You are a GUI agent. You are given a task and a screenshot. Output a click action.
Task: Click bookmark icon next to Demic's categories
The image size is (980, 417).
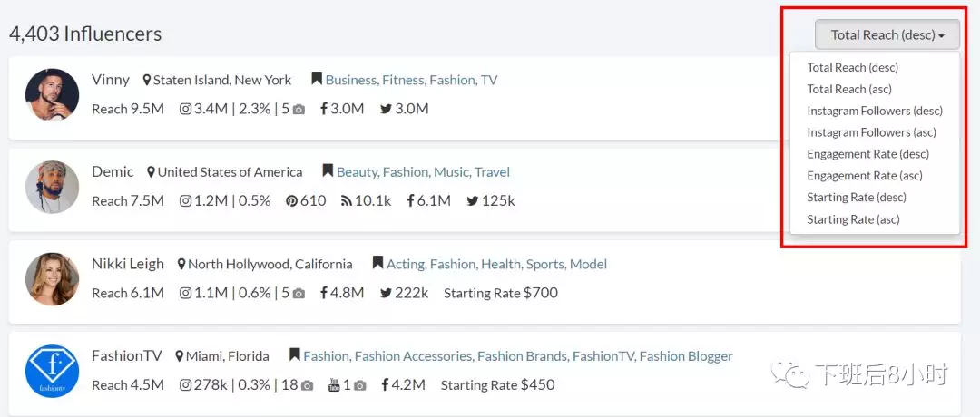(328, 171)
